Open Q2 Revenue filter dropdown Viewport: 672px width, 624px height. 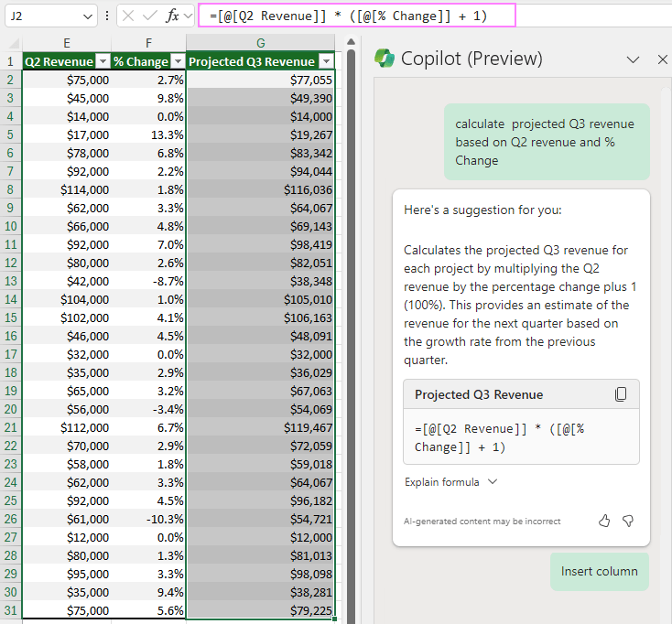[x=103, y=61]
